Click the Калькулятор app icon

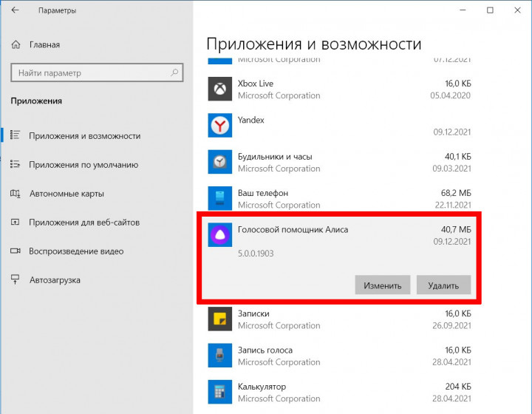(219, 393)
